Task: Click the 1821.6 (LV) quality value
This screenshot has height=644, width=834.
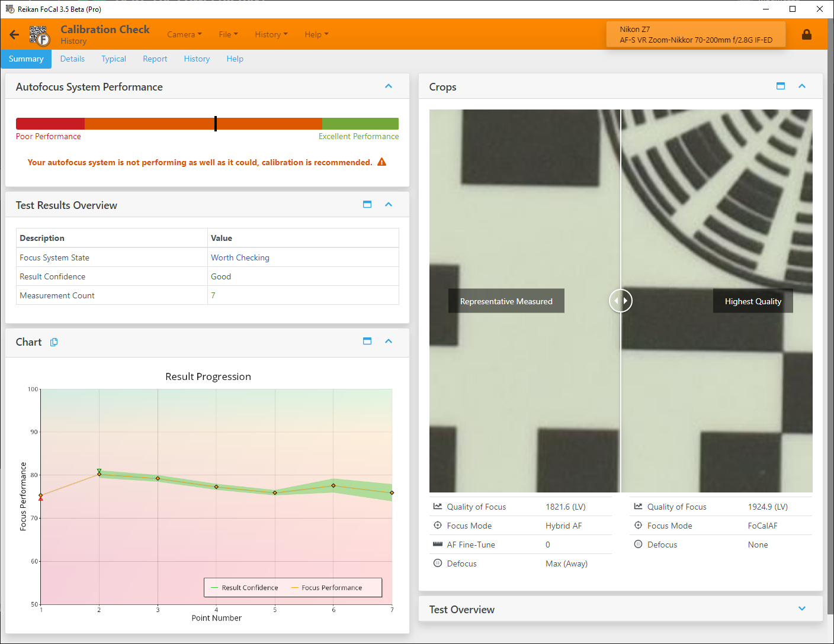Action: [x=566, y=507]
